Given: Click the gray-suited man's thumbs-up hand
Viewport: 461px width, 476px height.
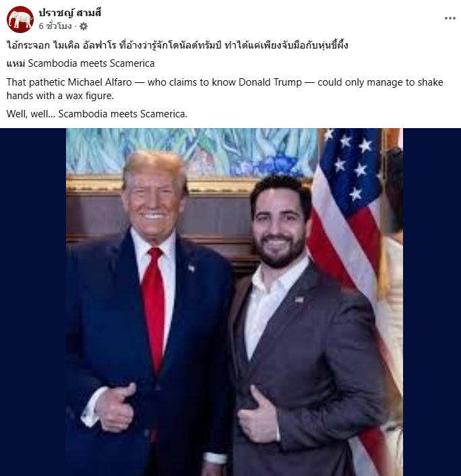Looking at the screenshot, I should click(x=258, y=416).
